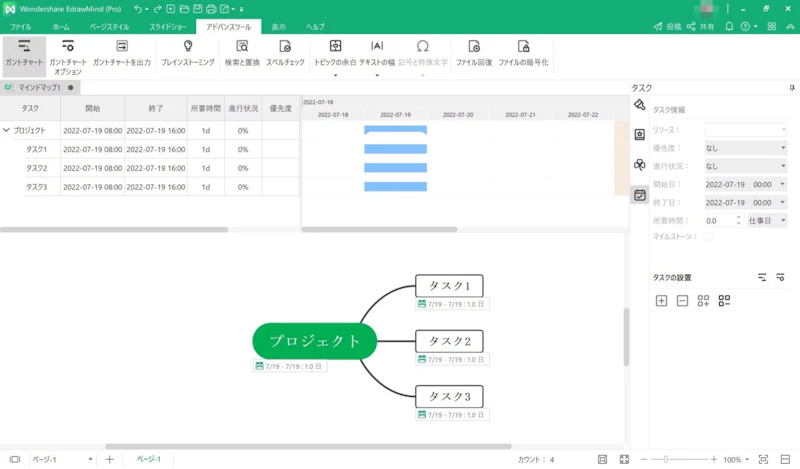Open the 優先度 dropdown

click(x=746, y=148)
